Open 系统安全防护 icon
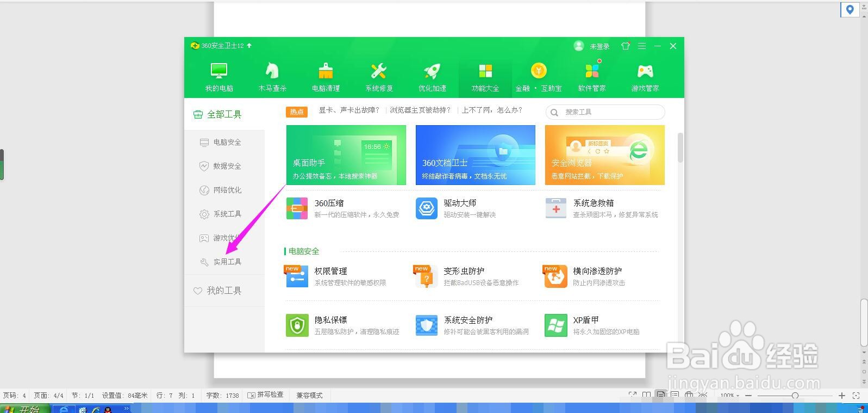The width and height of the screenshot is (868, 413). click(x=427, y=325)
